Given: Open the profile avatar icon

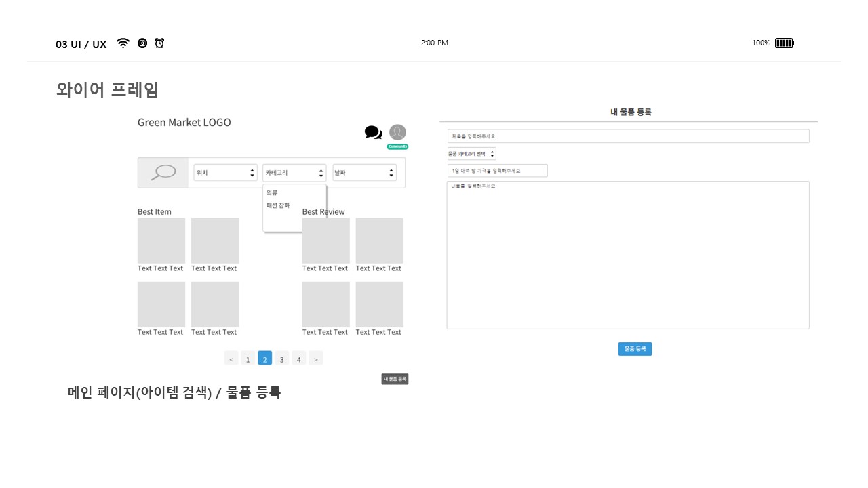Looking at the screenshot, I should 397,131.
